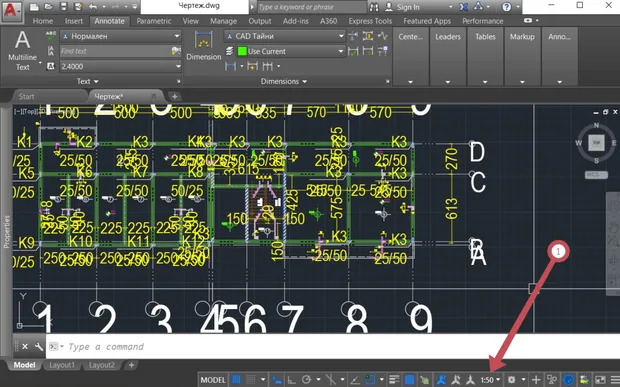620x387 pixels.
Task: Click the Dimension tool icon
Action: (204, 45)
